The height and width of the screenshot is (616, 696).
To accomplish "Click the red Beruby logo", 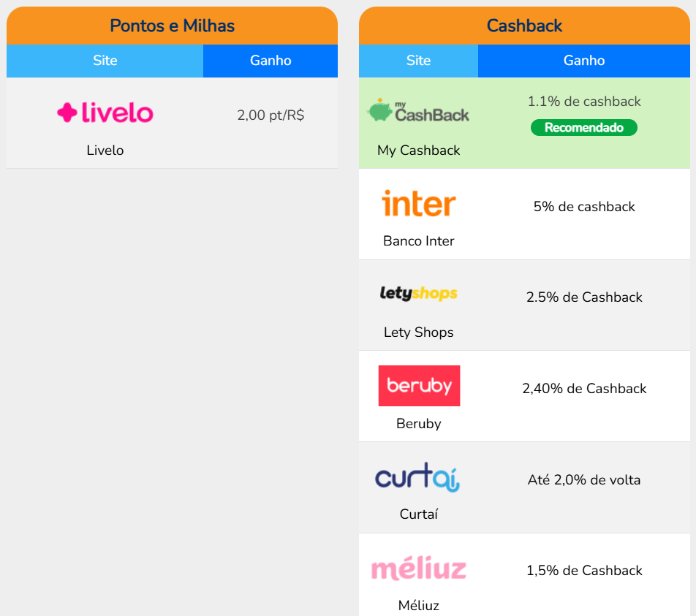I will (x=419, y=386).
